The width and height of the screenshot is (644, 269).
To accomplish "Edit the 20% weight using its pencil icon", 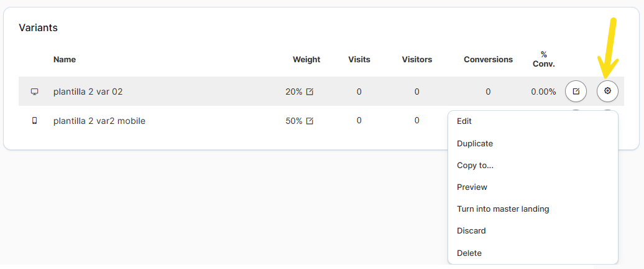I will click(310, 92).
